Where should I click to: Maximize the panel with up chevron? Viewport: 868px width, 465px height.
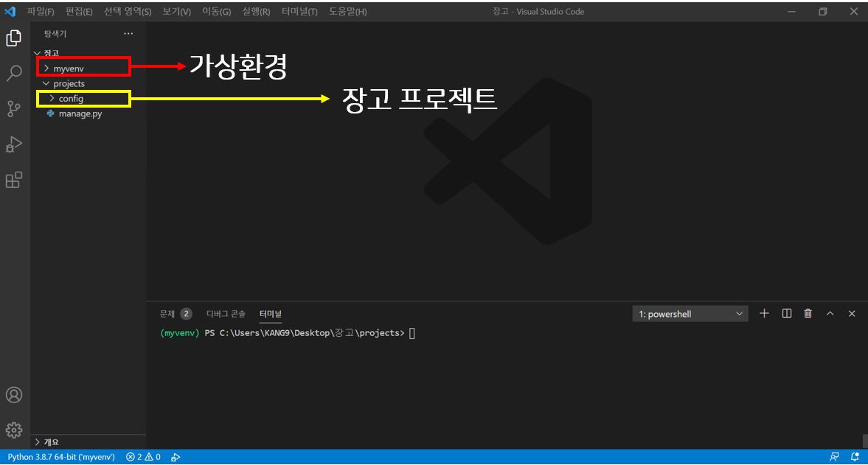click(x=830, y=313)
